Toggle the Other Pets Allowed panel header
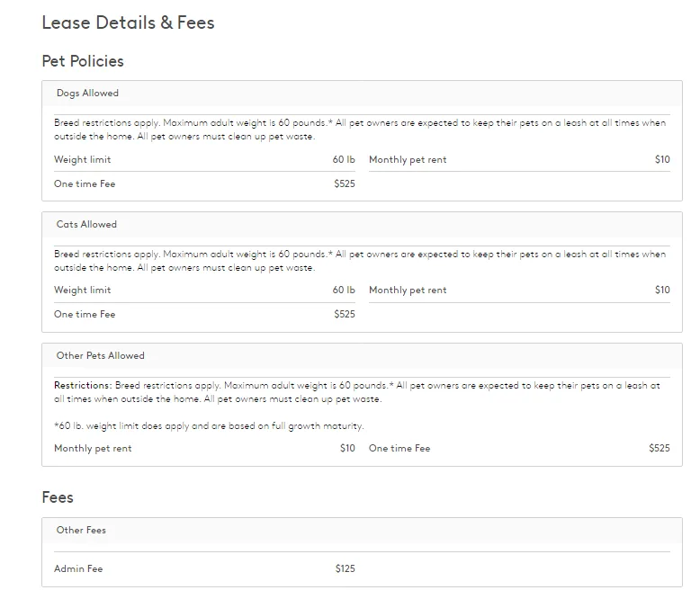The height and width of the screenshot is (599, 700). click(100, 356)
